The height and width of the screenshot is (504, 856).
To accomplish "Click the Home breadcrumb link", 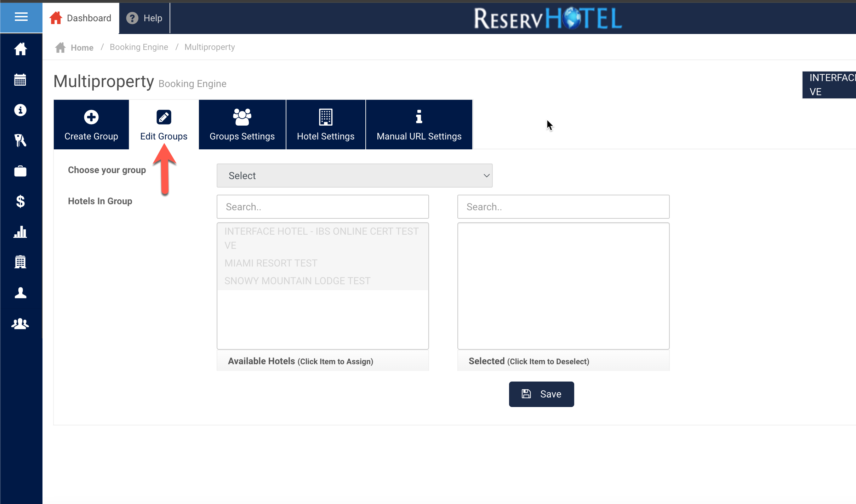I will pos(82,47).
